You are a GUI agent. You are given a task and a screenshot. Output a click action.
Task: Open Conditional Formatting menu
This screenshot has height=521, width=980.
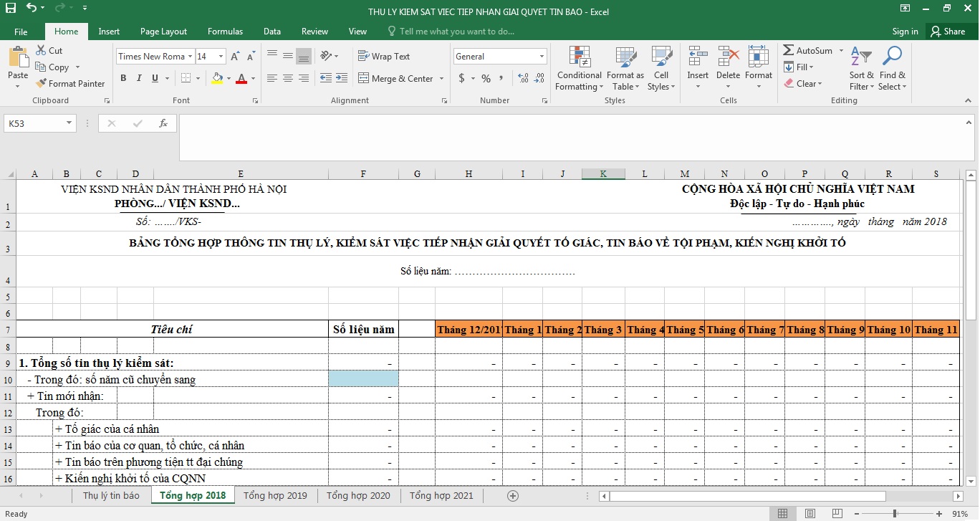point(579,69)
